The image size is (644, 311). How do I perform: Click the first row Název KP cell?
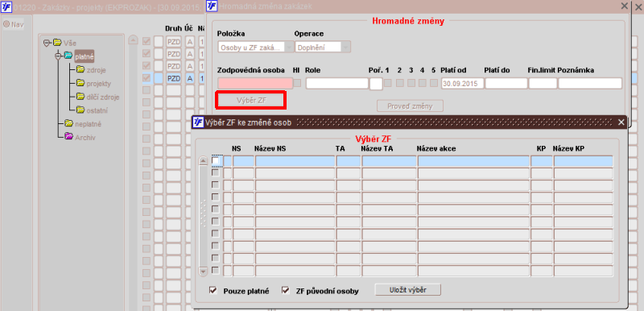pyautogui.click(x=583, y=161)
